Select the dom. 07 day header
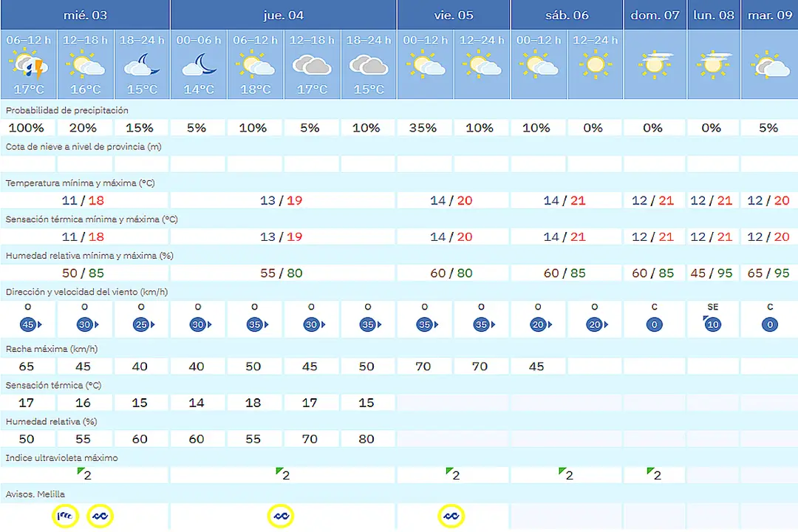This screenshot has width=798, height=532. tap(655, 15)
